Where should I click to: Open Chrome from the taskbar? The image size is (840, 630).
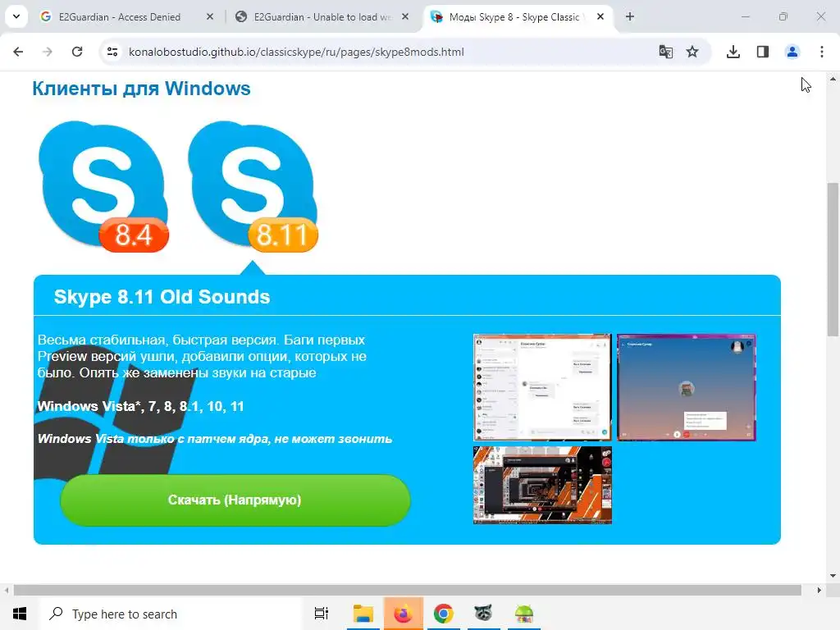pyautogui.click(x=444, y=614)
